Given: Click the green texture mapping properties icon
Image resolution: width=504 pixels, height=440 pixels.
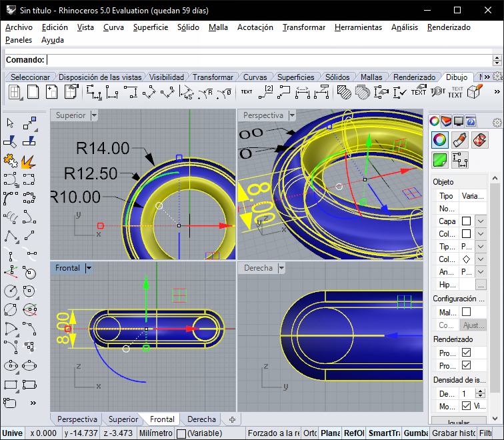Looking at the screenshot, I should tap(439, 159).
